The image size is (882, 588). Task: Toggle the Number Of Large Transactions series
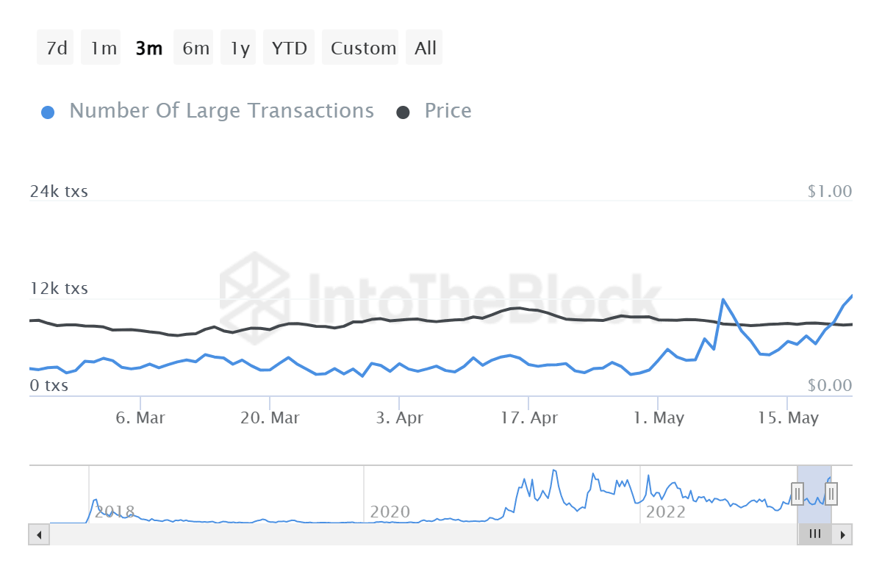point(221,111)
